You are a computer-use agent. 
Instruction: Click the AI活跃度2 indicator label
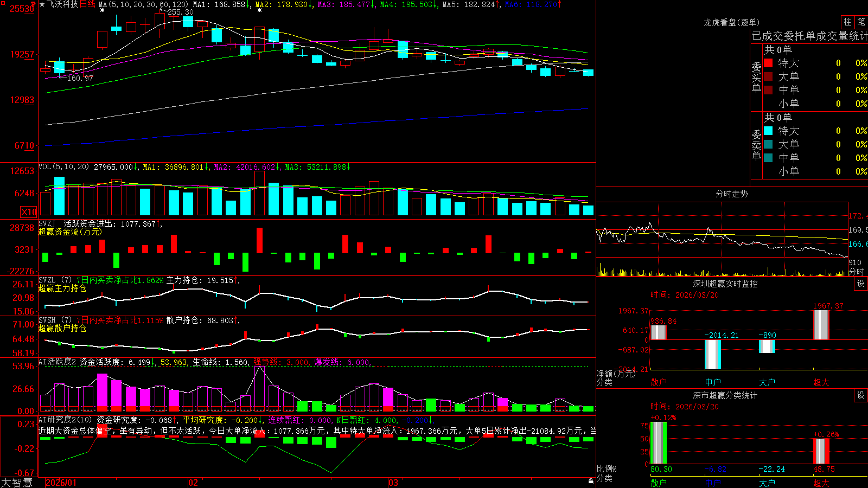click(x=58, y=362)
